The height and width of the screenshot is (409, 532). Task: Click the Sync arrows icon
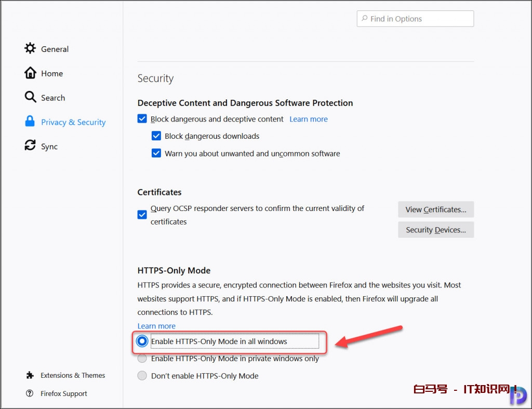(x=30, y=146)
